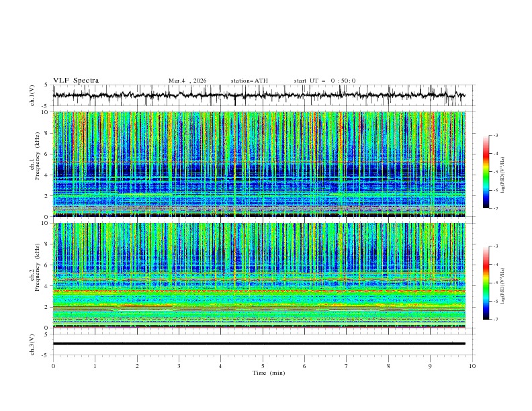Select the 9 minute tick on time axis
The image size is (532, 411).
pos(431,366)
